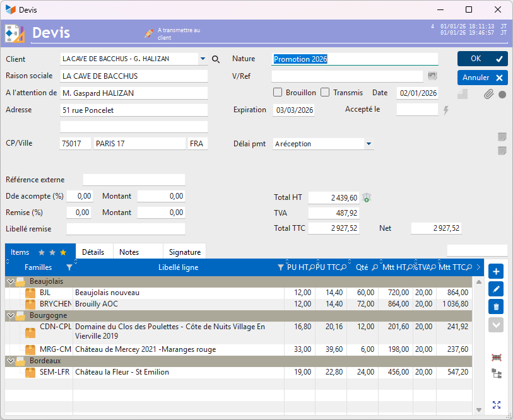Viewport: 513px width, 420px height.
Task: Open the Client dropdown list
Action: pos(203,59)
